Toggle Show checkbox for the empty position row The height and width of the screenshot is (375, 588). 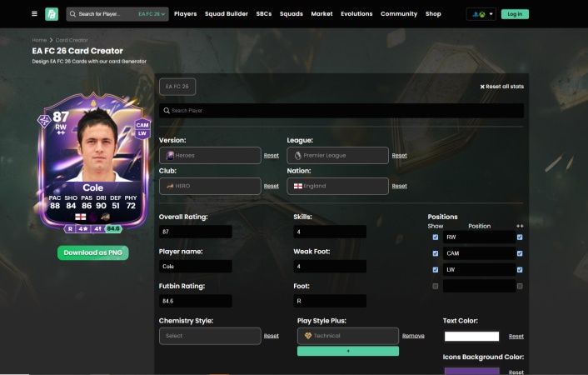(436, 287)
